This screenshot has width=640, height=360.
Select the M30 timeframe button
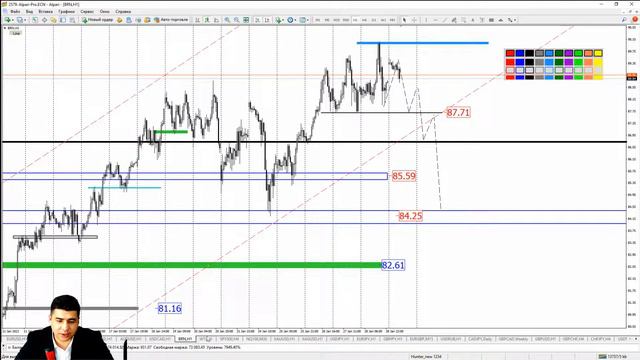click(x=346, y=20)
